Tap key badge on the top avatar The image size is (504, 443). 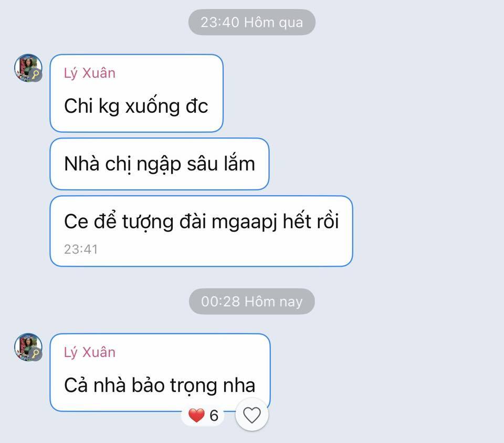click(x=36, y=75)
